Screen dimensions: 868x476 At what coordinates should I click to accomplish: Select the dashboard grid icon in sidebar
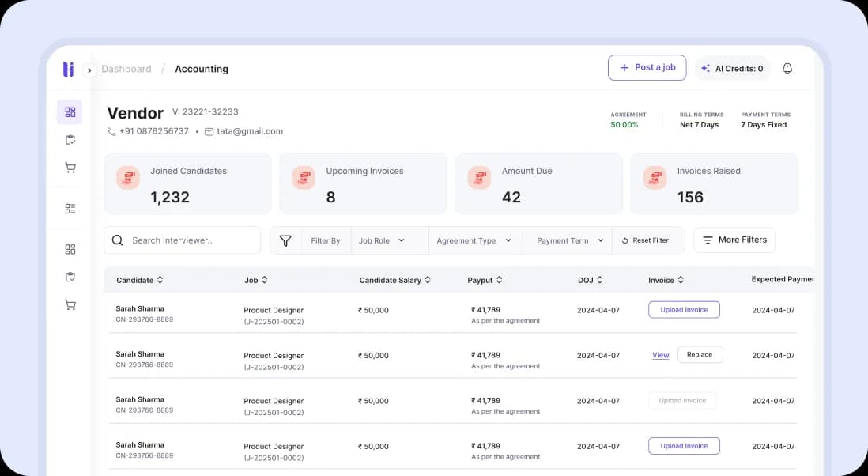coord(70,111)
